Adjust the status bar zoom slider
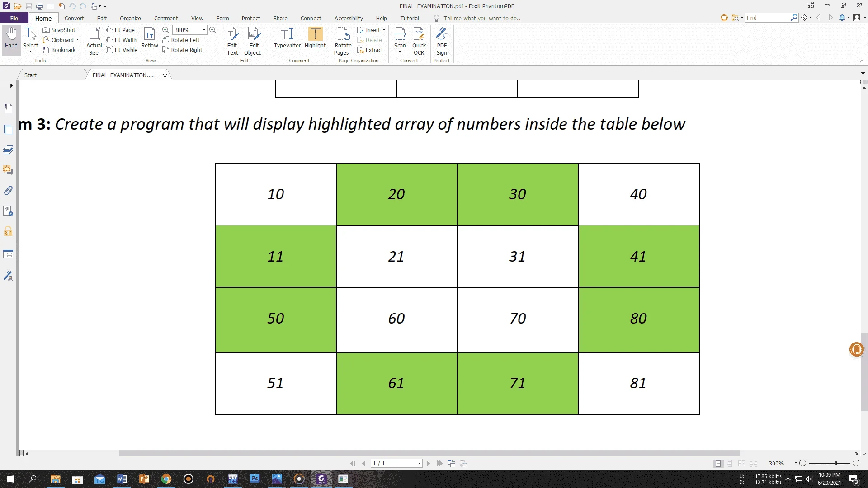868x488 pixels. (x=836, y=463)
